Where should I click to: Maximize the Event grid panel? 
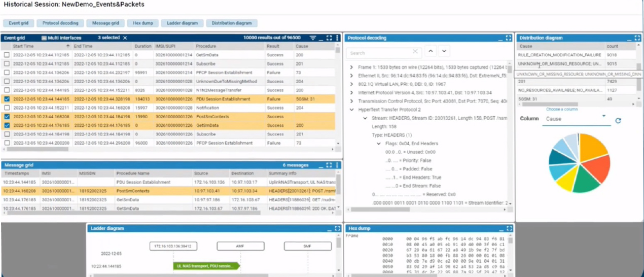click(329, 38)
